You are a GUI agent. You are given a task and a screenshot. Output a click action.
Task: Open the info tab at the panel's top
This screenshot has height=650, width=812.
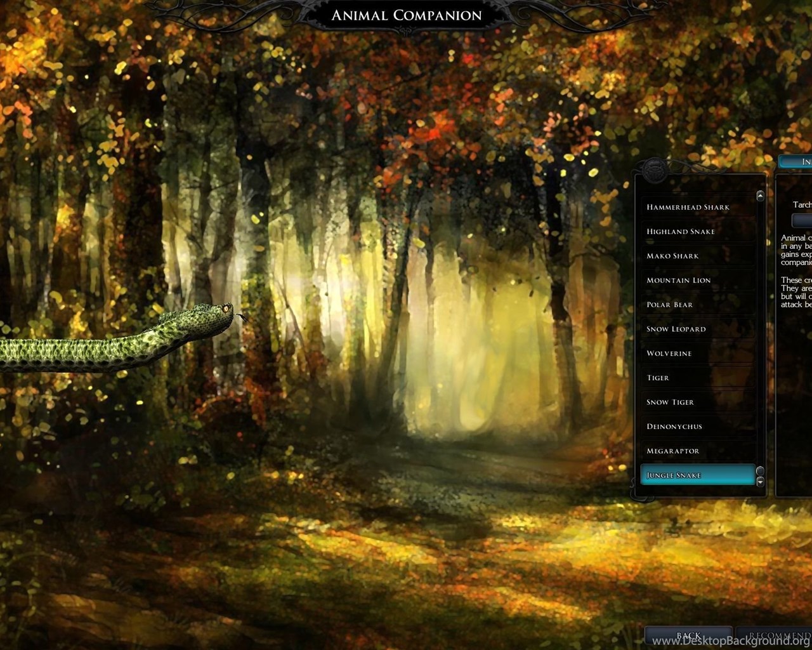[x=796, y=162]
